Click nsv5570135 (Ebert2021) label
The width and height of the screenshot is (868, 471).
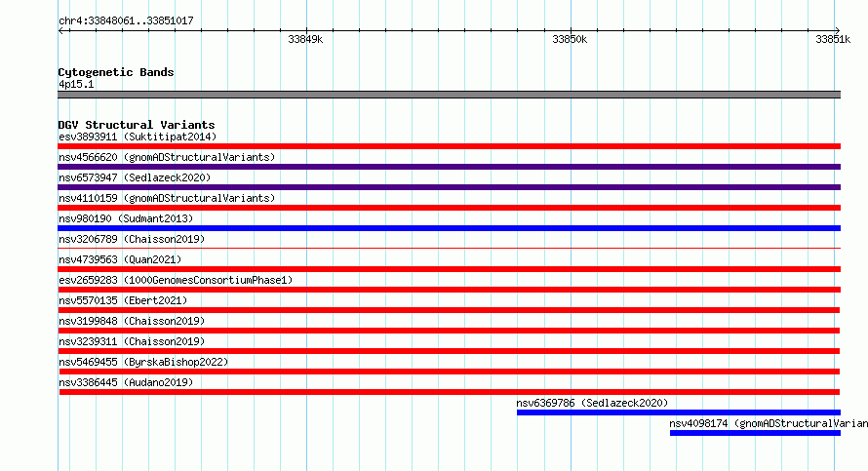(x=123, y=300)
